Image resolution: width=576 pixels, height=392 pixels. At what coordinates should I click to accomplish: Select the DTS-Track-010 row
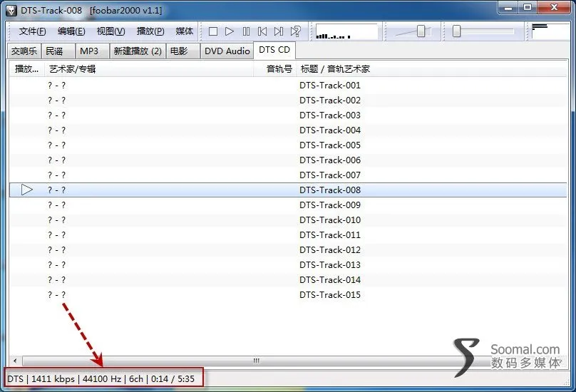pos(288,220)
